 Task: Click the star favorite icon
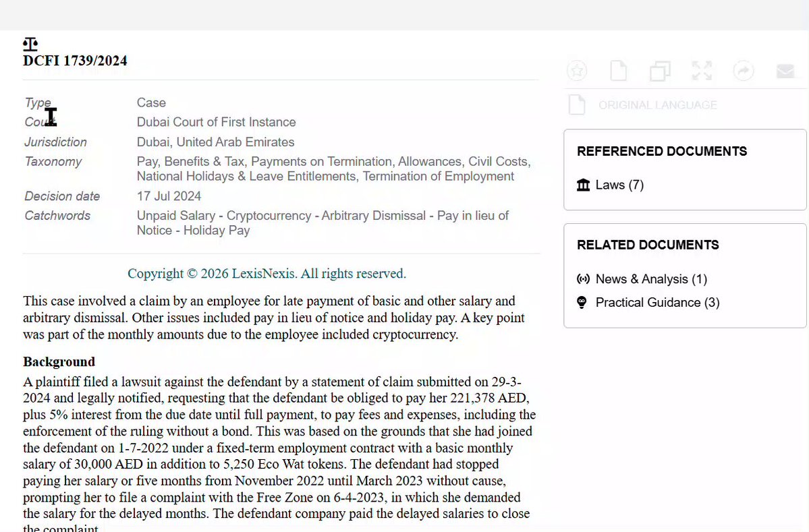(x=577, y=71)
